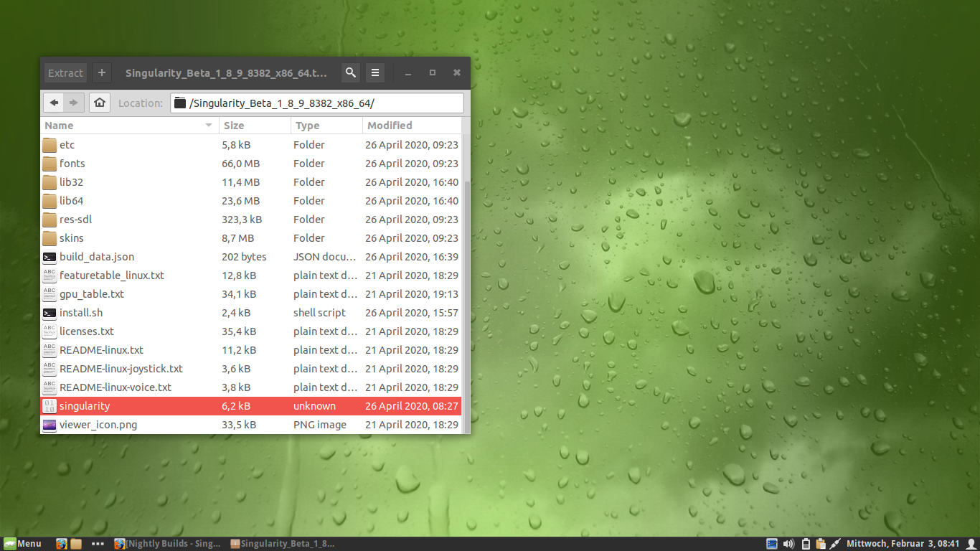The width and height of the screenshot is (980, 551).
Task: Select the lib32 folder icon
Action: [x=50, y=182]
